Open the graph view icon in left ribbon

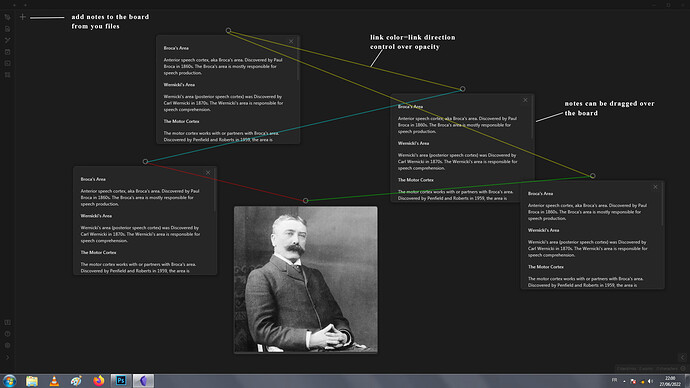click(x=7, y=40)
